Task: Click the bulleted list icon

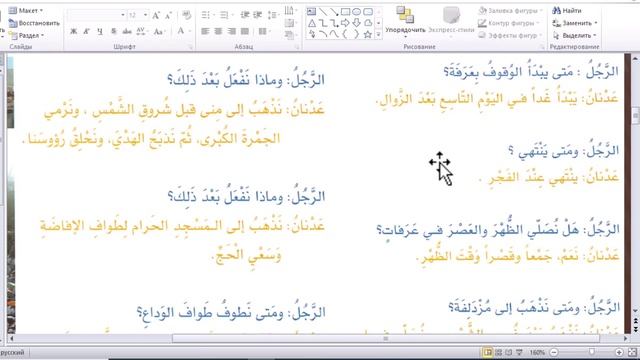Action: point(207,16)
